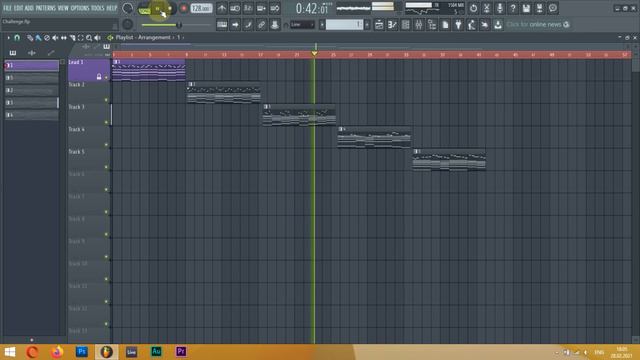Open the tempo tapper icon

[x=471, y=24]
